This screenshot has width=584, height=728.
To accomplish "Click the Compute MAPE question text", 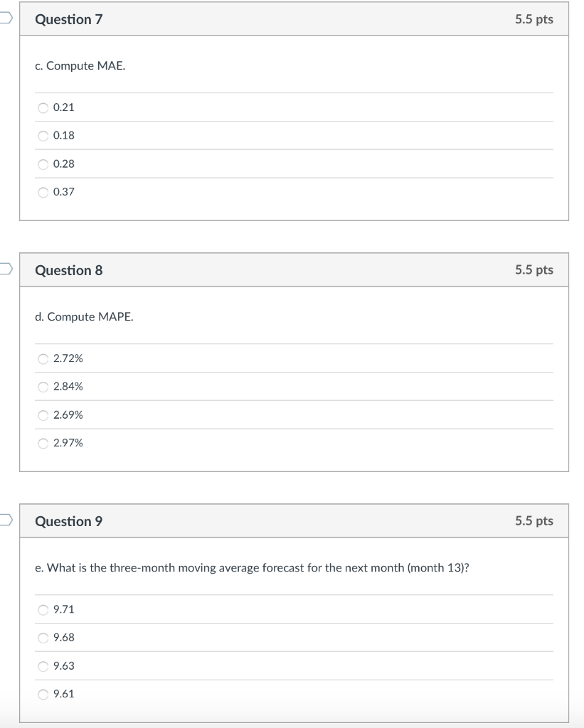I will [x=85, y=316].
